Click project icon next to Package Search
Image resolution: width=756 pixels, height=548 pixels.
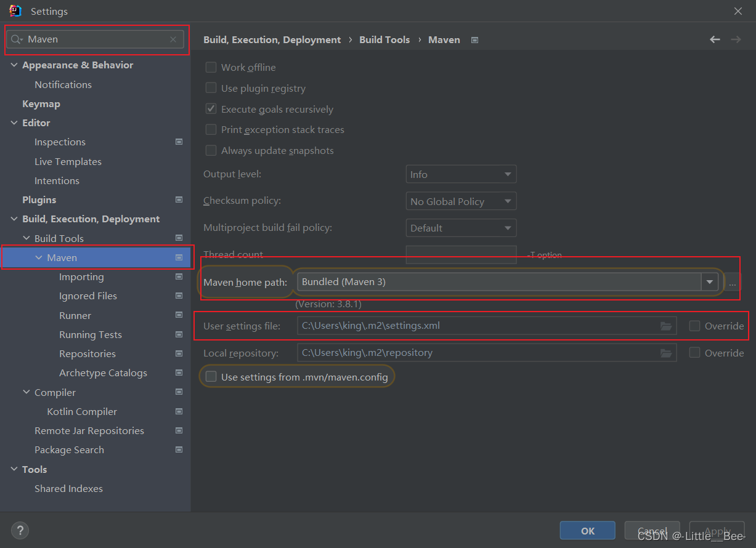179,450
